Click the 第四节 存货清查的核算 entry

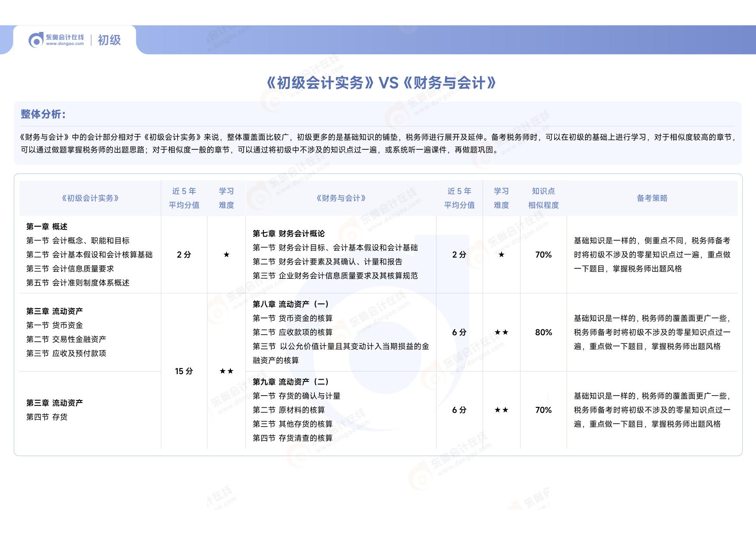(292, 438)
